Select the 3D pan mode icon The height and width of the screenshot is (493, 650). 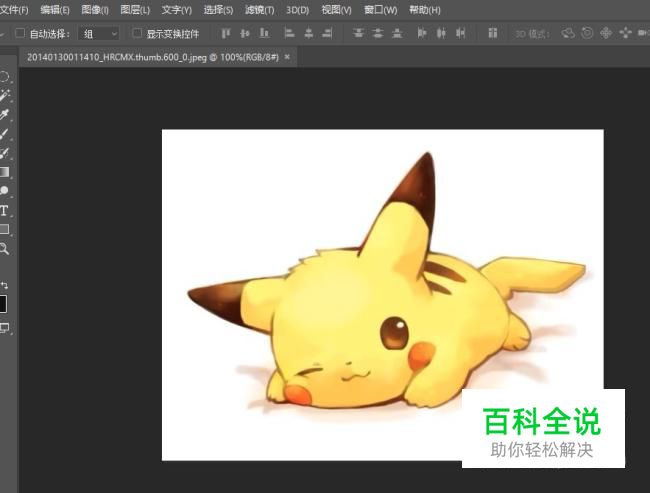(606, 33)
